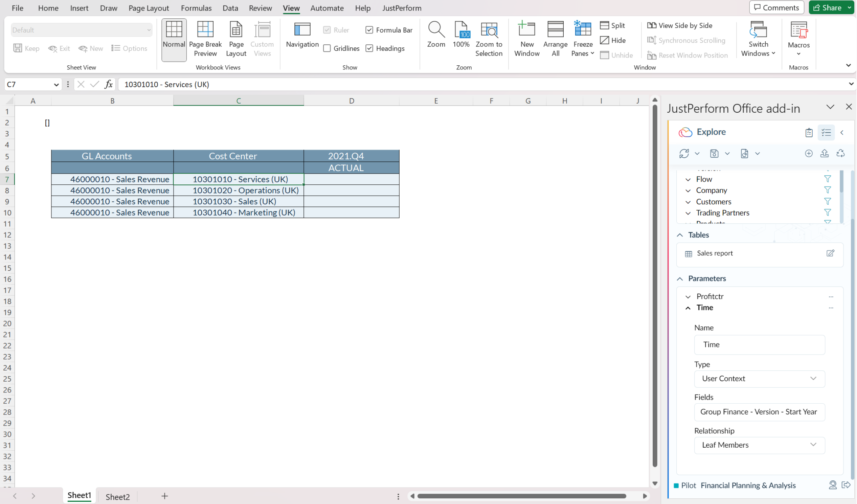This screenshot has height=504, width=857.
Task: Click the Zoom to Selection button
Action: click(489, 39)
